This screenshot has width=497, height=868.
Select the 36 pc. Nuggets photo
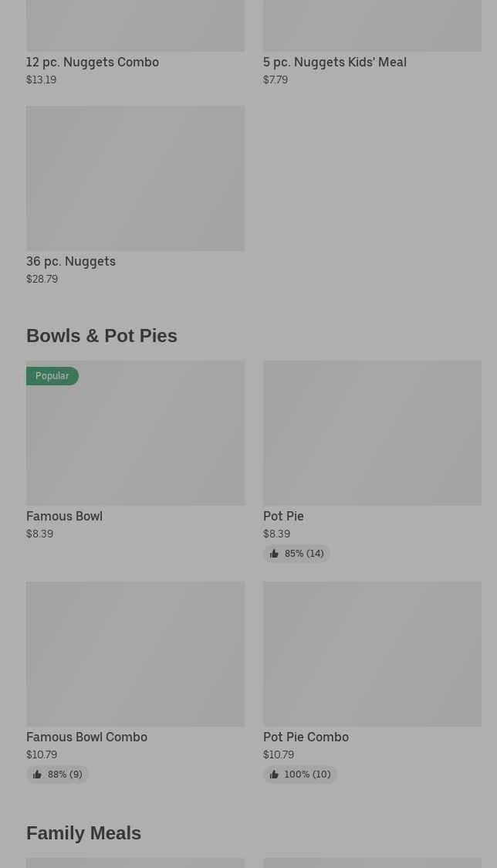click(x=135, y=178)
